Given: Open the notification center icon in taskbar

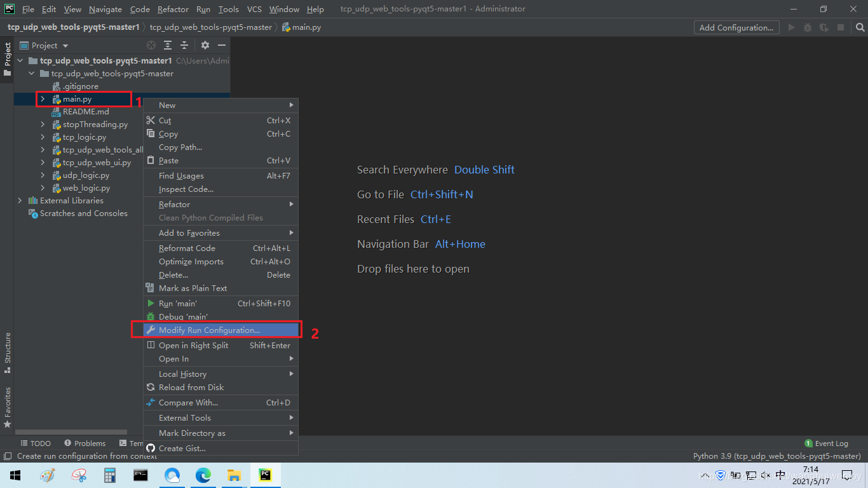Looking at the screenshot, I should pyautogui.click(x=846, y=475).
